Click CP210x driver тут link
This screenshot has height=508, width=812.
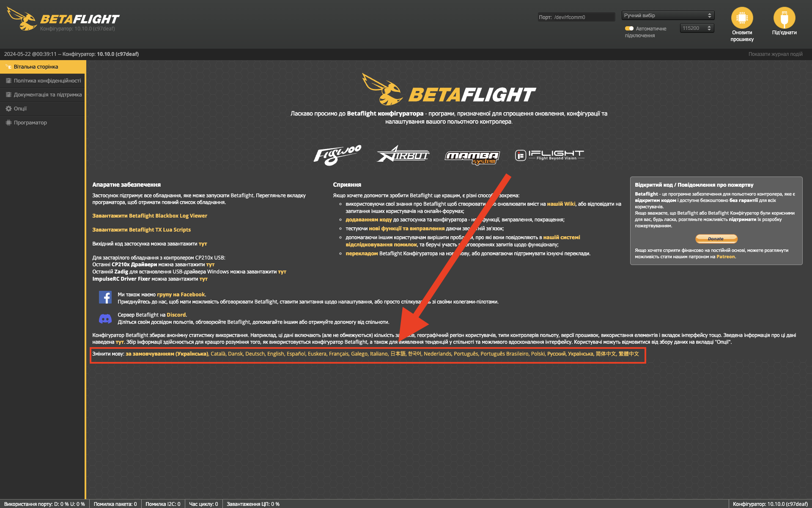210,265
